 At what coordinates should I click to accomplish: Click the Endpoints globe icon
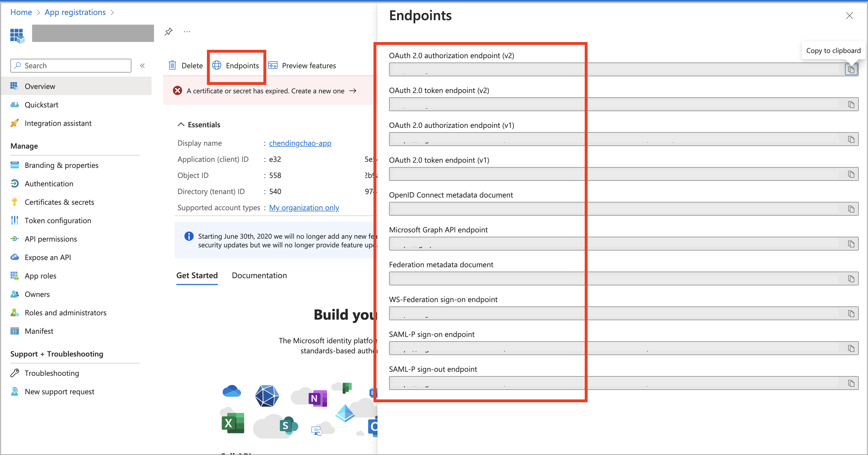(217, 65)
